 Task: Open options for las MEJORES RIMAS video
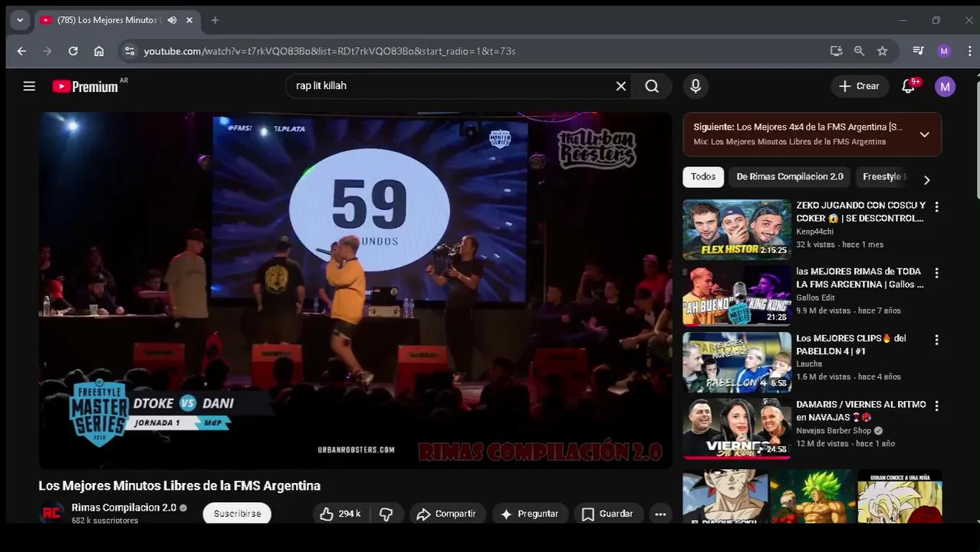pos(936,273)
